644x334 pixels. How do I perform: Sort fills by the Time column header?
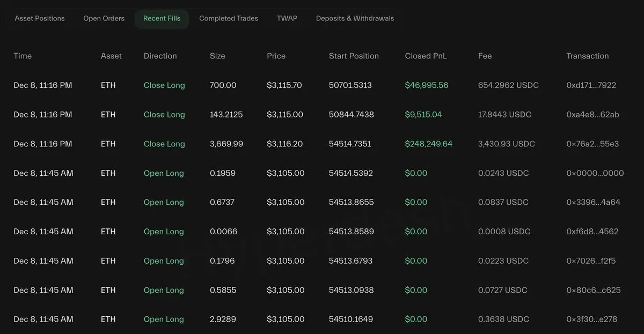point(23,56)
